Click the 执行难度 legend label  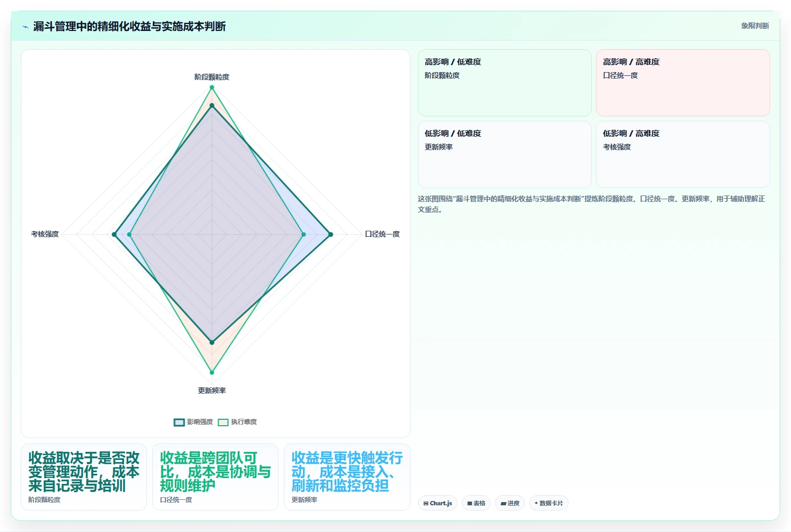[x=244, y=422]
